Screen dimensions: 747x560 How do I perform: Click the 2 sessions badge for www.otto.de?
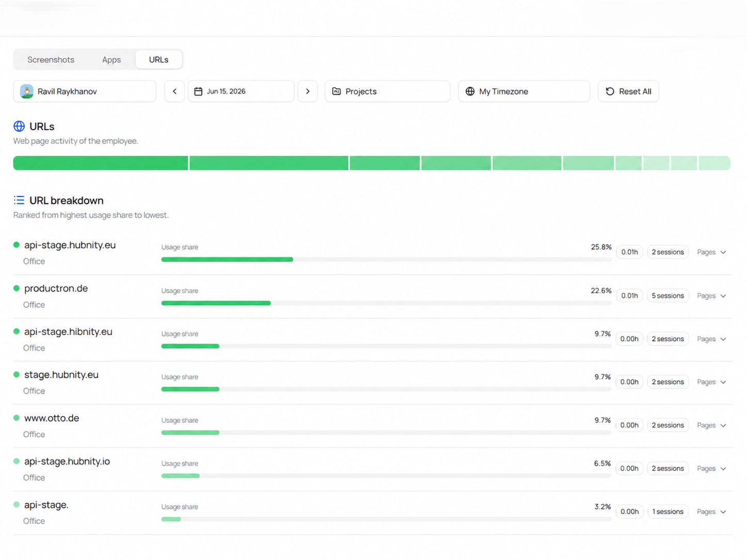(x=668, y=425)
